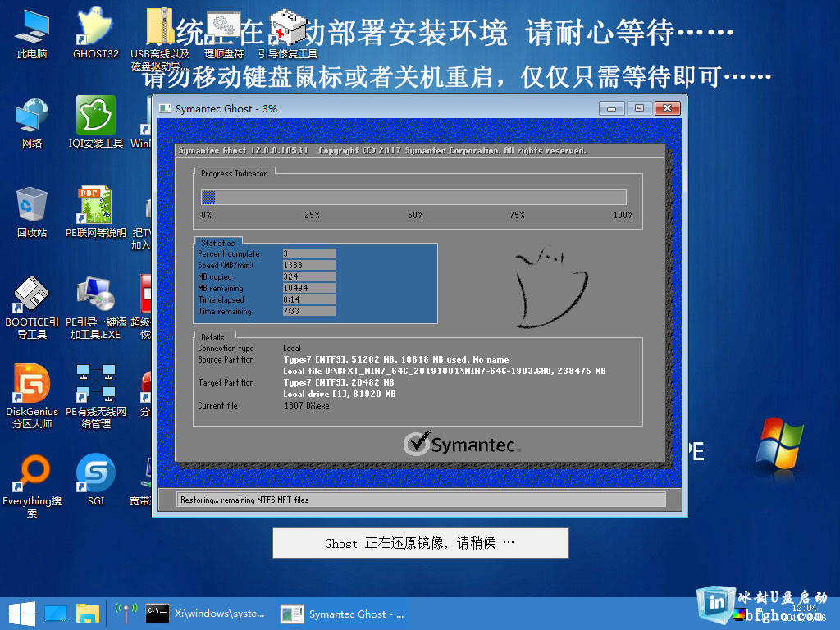The image size is (840, 630).
Task: Minimize the Symantec Ghost window
Action: [x=611, y=109]
